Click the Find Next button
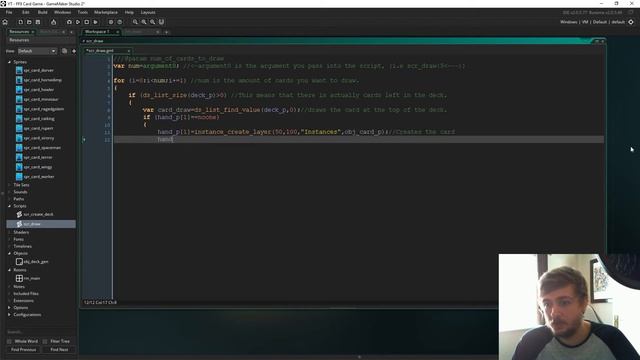The image size is (640, 360). tap(59, 350)
